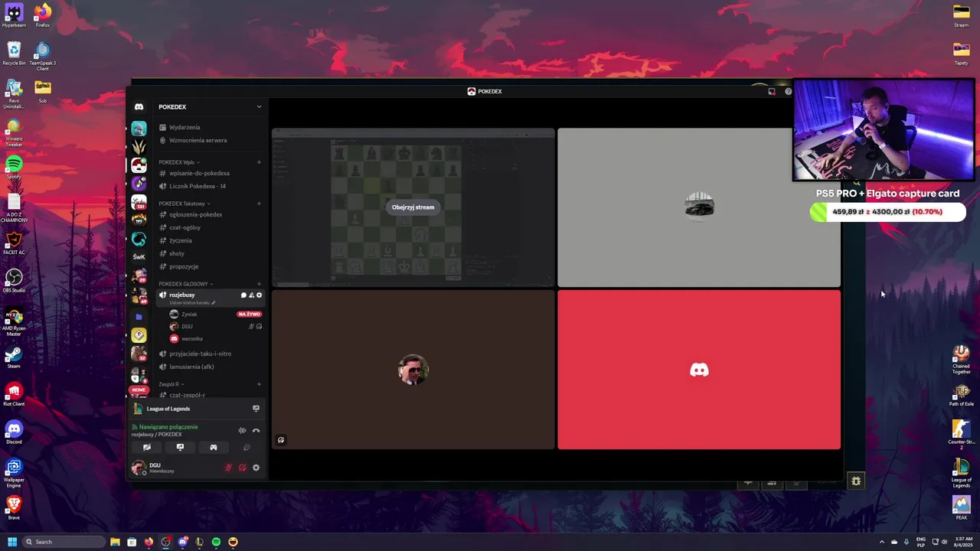Open the activities game controller button

point(214,448)
